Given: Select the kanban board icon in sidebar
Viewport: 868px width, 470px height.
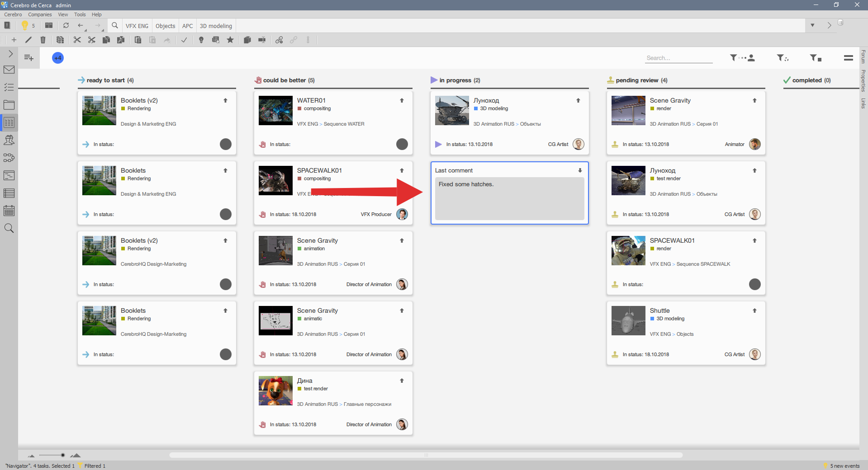Looking at the screenshot, I should (x=9, y=122).
